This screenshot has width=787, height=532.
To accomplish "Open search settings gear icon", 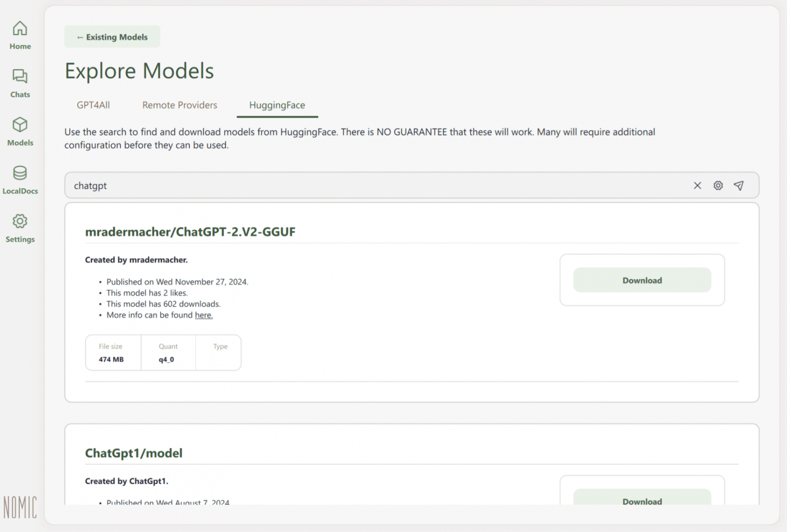I will (718, 185).
